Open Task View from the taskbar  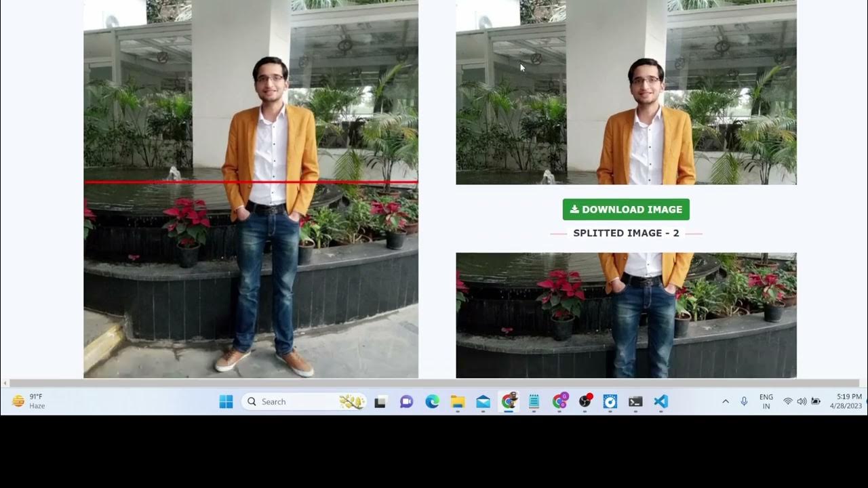380,402
